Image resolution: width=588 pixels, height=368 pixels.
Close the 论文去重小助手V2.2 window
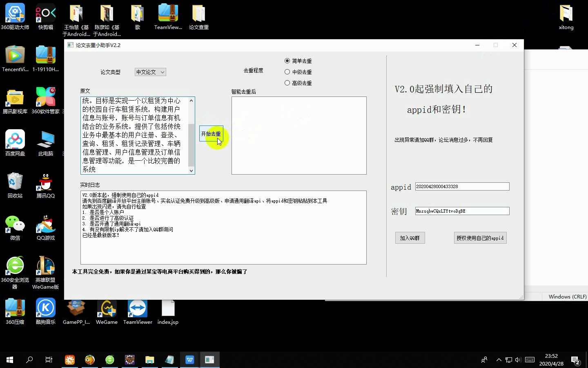click(x=514, y=45)
